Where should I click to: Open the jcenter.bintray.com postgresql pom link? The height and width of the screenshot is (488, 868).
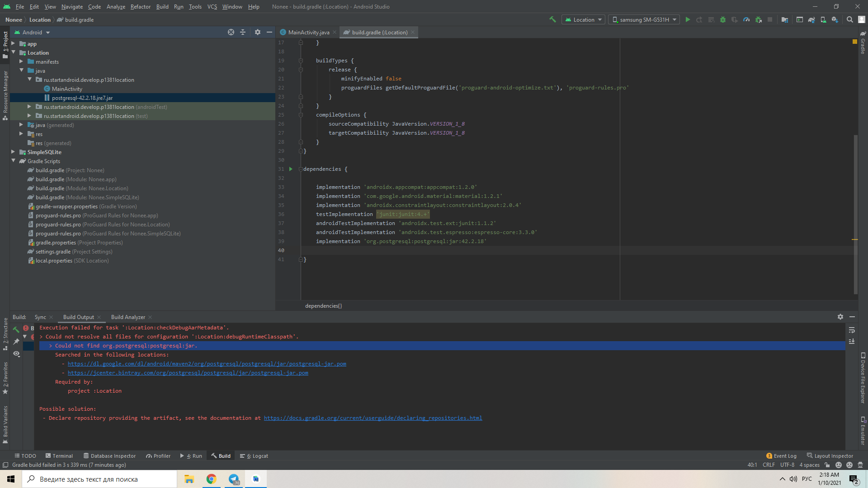tap(188, 373)
